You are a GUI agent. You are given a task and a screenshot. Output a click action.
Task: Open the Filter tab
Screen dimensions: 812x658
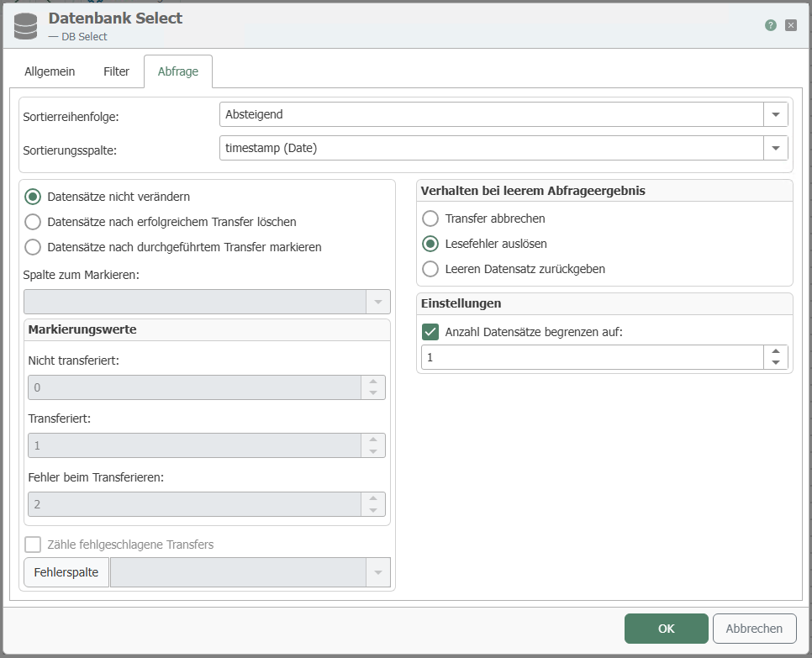[116, 71]
